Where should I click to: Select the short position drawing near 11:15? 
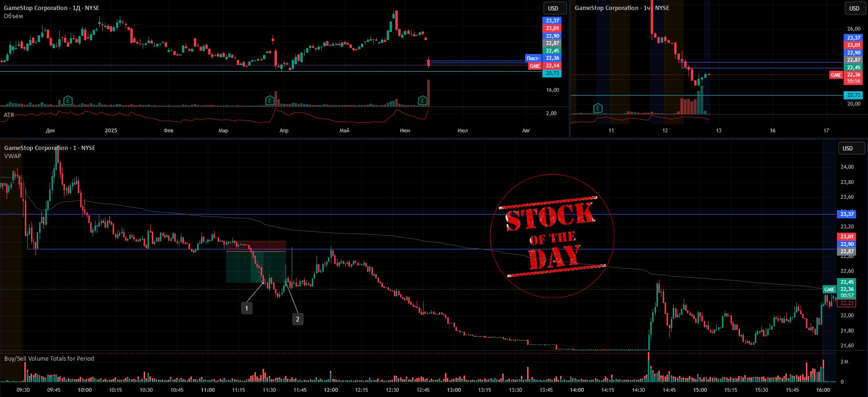(256, 262)
